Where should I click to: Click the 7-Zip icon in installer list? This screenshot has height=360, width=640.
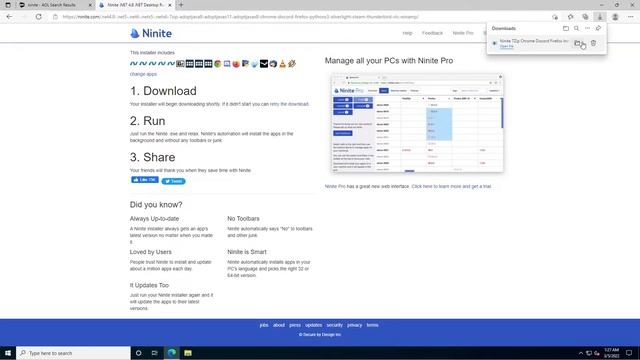180,64
